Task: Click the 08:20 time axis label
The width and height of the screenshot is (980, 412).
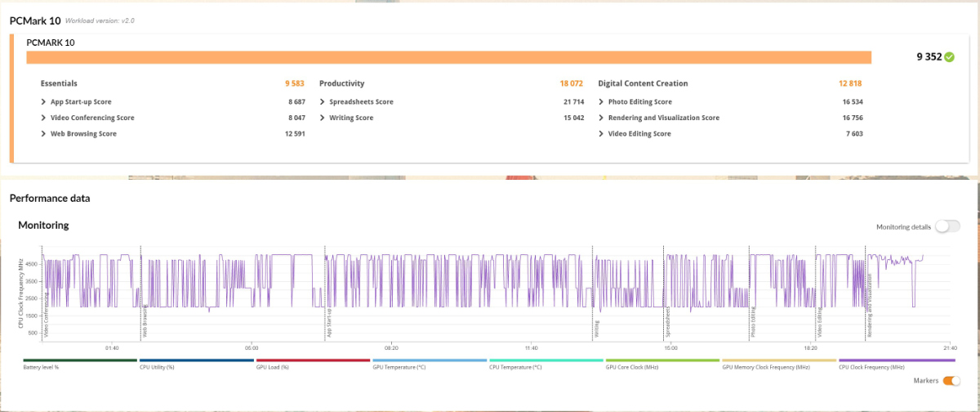Action: (391, 347)
